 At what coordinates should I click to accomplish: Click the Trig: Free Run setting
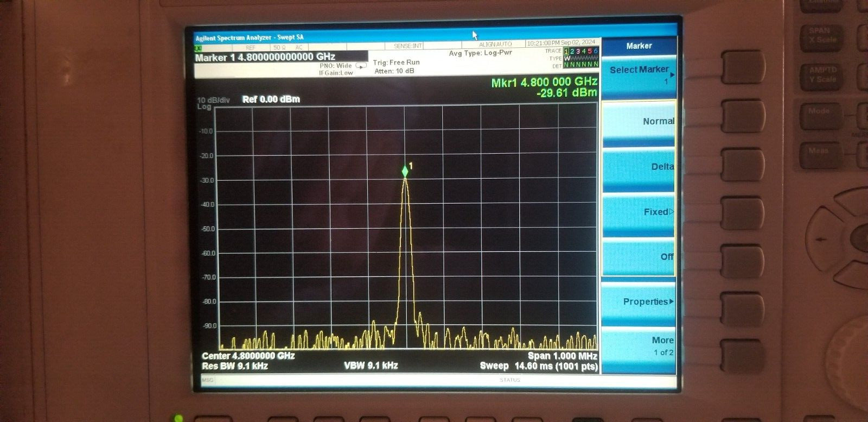coord(396,62)
